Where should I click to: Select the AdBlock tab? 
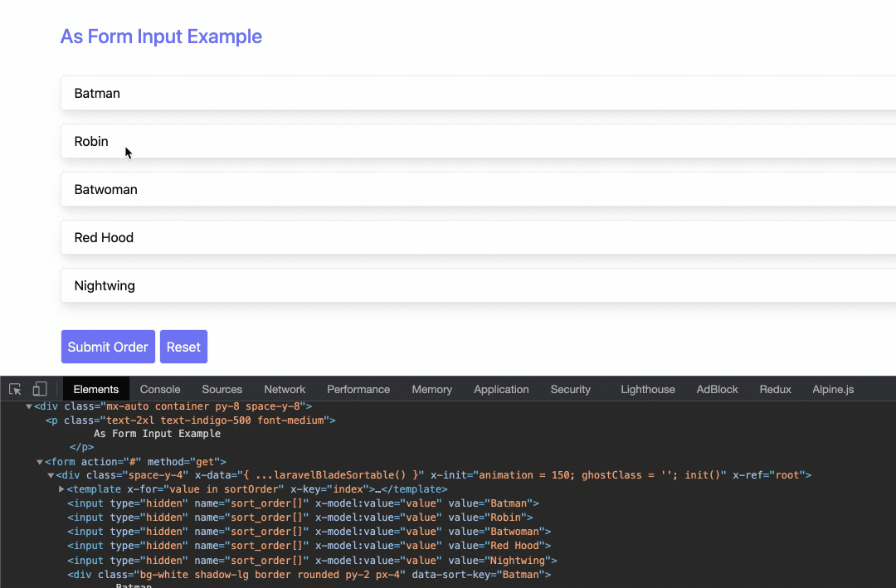717,389
